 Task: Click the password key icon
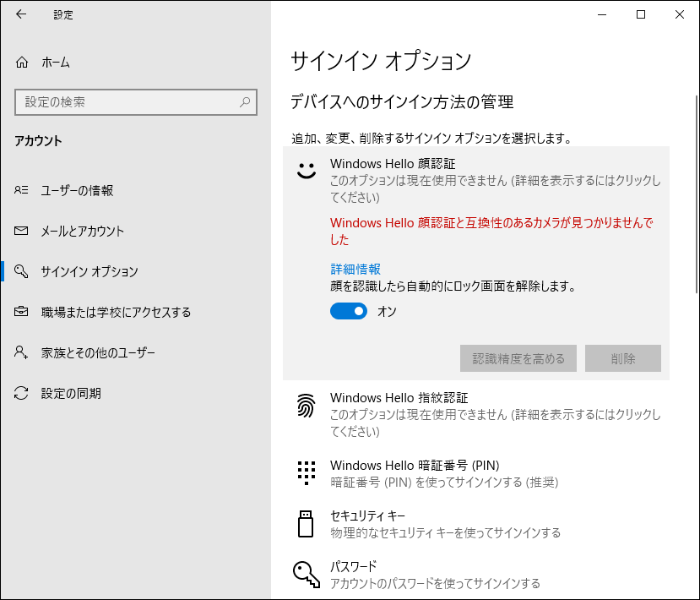(307, 575)
